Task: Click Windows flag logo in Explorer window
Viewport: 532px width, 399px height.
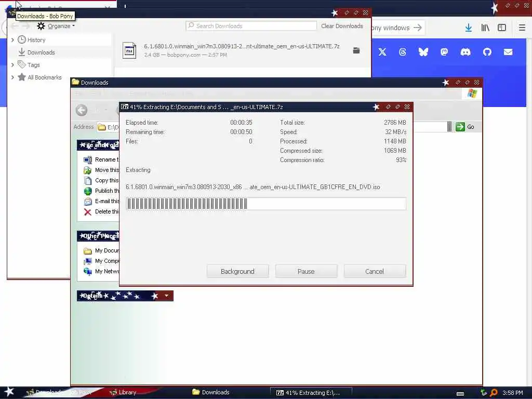Action: tap(472, 94)
